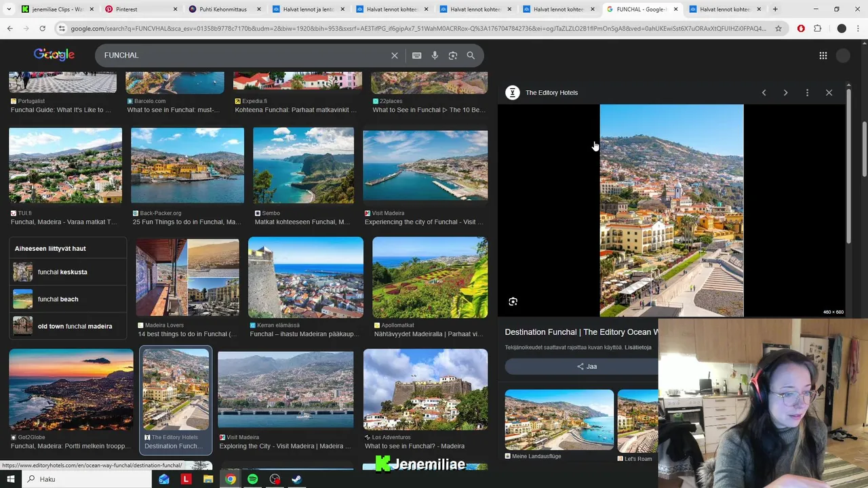Open TUI.fi Funchal Madeira image result
Viewport: 868px width, 488px height.
click(65, 165)
